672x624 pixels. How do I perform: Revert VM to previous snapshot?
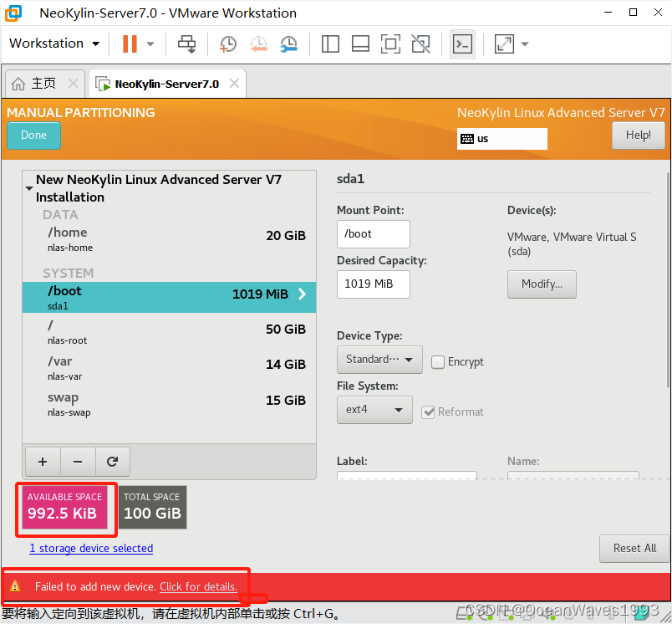tap(259, 43)
